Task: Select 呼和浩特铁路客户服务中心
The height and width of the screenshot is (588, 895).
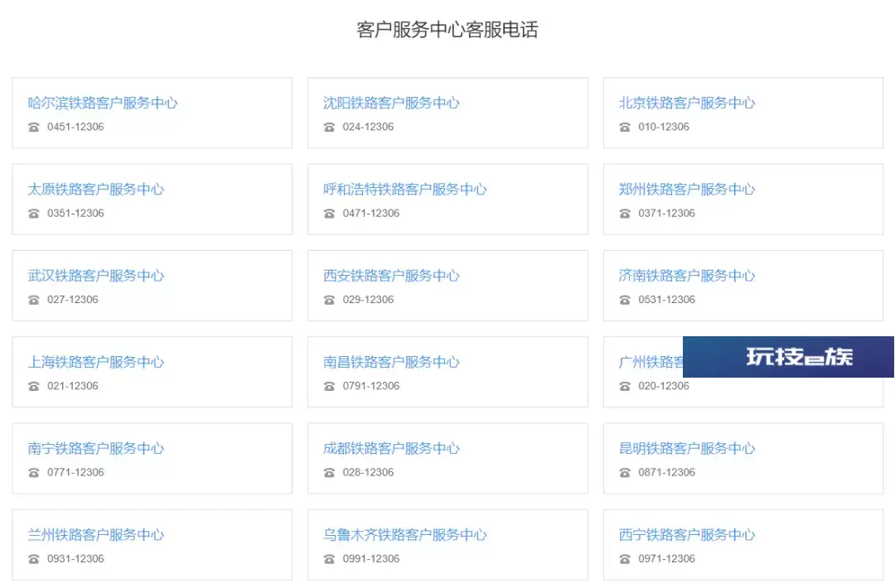Action: [405, 189]
